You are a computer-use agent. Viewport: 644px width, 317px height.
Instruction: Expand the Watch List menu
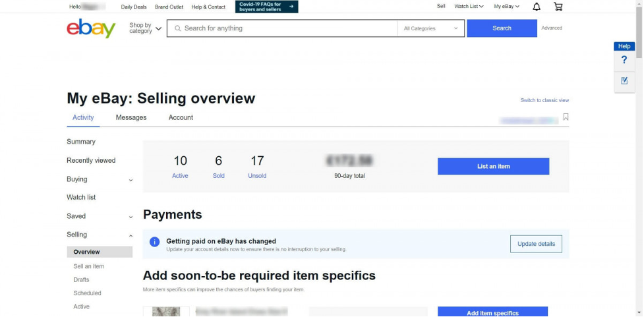point(469,7)
